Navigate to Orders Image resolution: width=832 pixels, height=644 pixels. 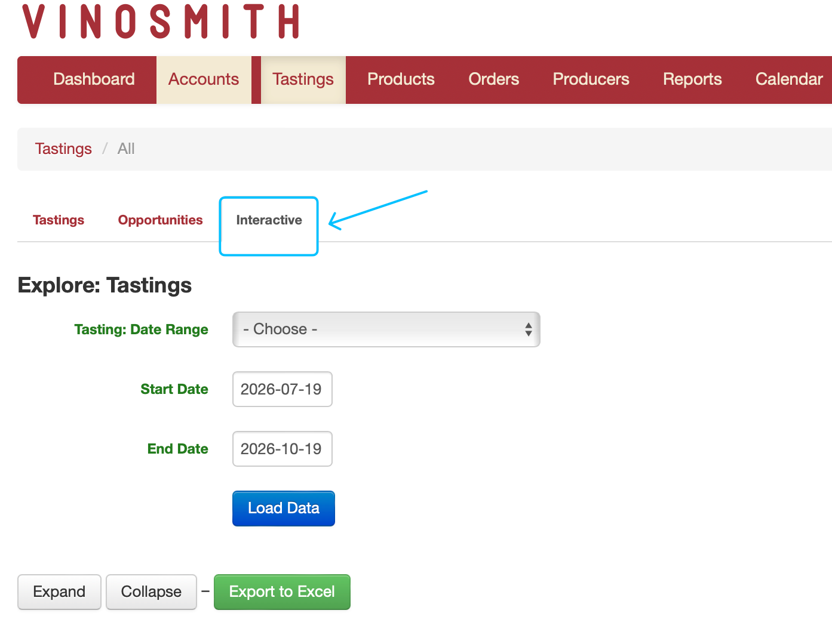[493, 79]
